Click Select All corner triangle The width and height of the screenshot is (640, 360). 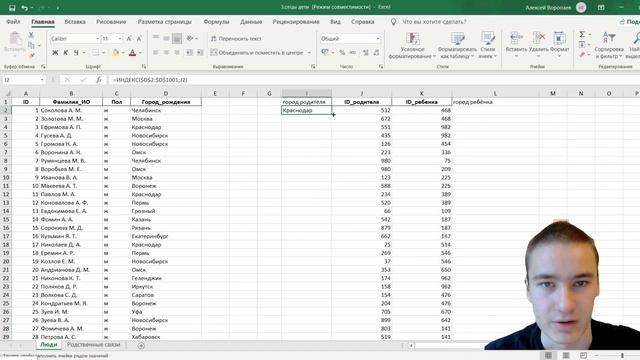(6, 93)
